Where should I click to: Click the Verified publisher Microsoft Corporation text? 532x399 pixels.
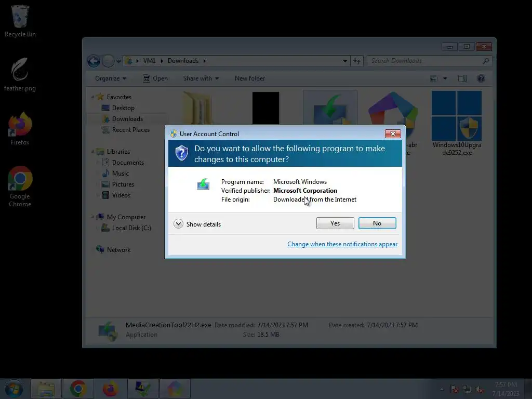point(279,191)
